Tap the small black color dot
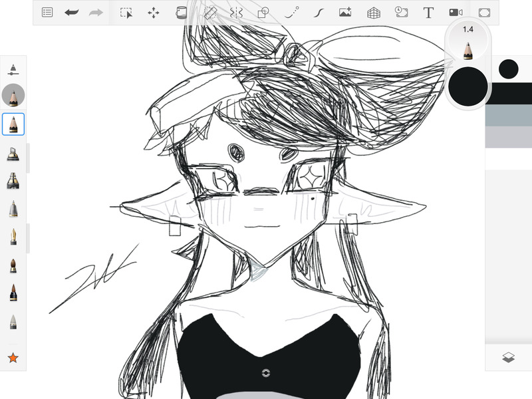Viewport: 532px width, 399px height. [508, 69]
